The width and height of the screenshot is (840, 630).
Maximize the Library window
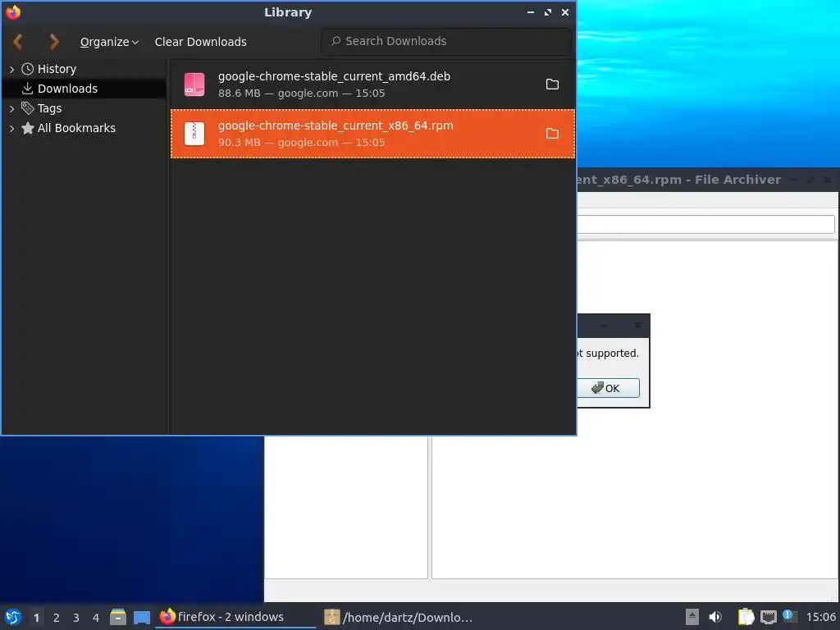click(547, 12)
